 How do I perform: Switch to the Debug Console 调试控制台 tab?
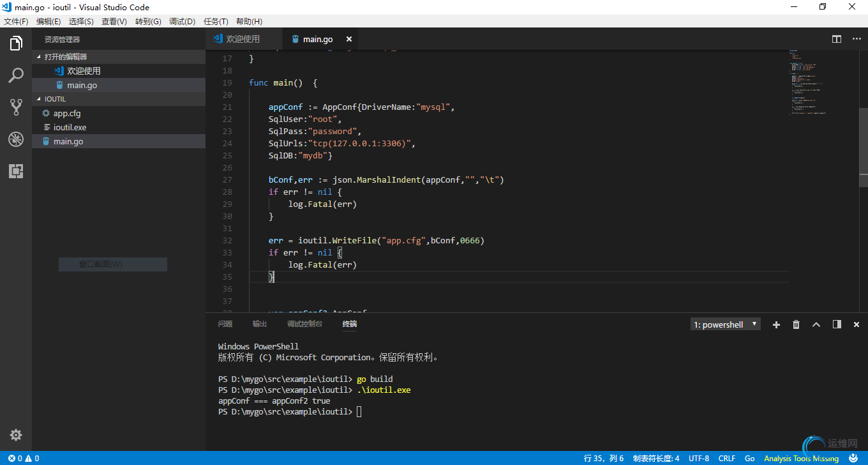(x=304, y=324)
